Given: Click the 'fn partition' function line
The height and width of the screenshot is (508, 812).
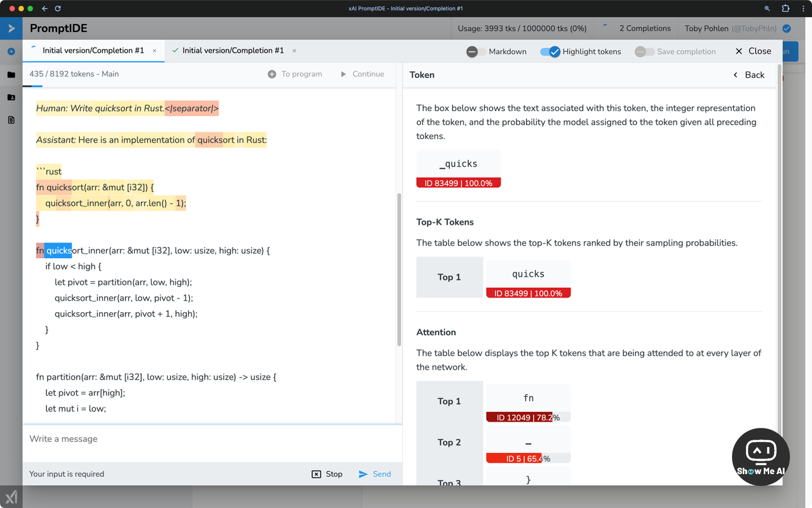Looking at the screenshot, I should pyautogui.click(x=156, y=377).
